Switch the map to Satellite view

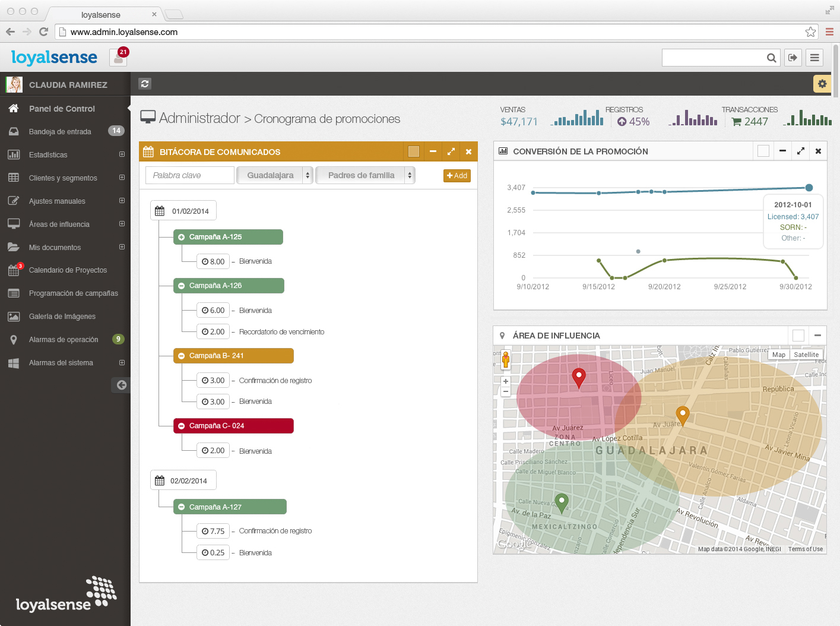(x=806, y=355)
